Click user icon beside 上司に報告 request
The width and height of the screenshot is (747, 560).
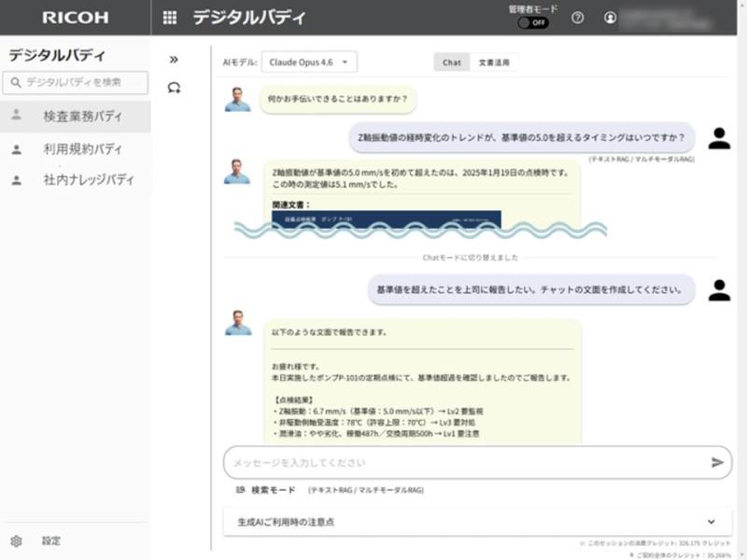[x=719, y=290]
